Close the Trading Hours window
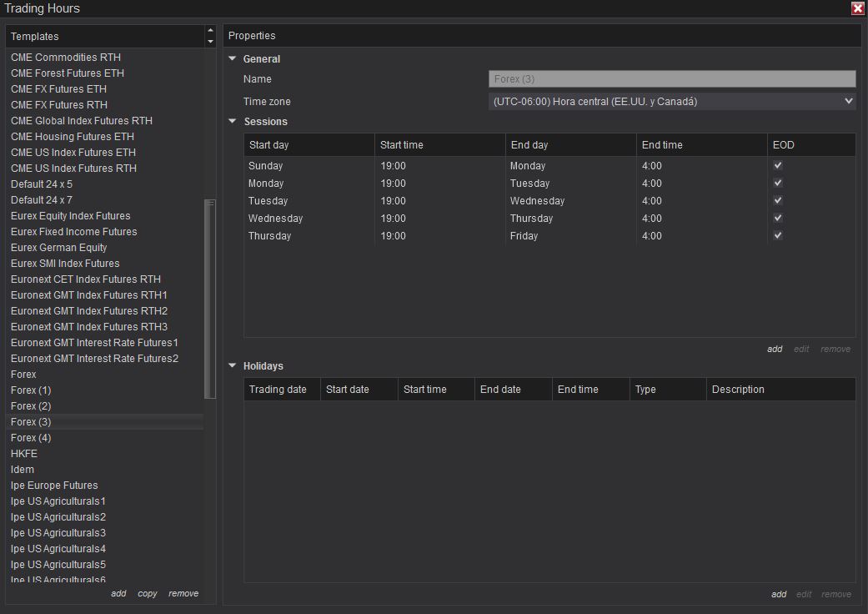868x614 pixels. [857, 8]
